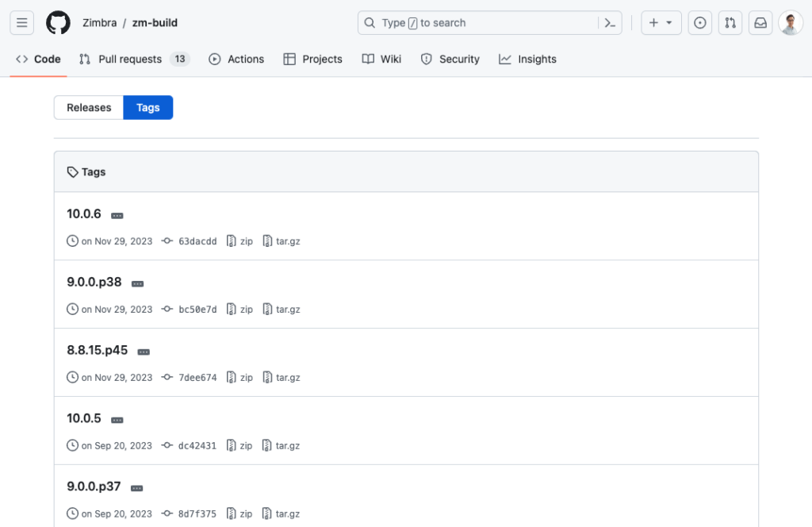The height and width of the screenshot is (527, 812).
Task: Open tag 8.8.15.p45
Action: click(x=98, y=350)
